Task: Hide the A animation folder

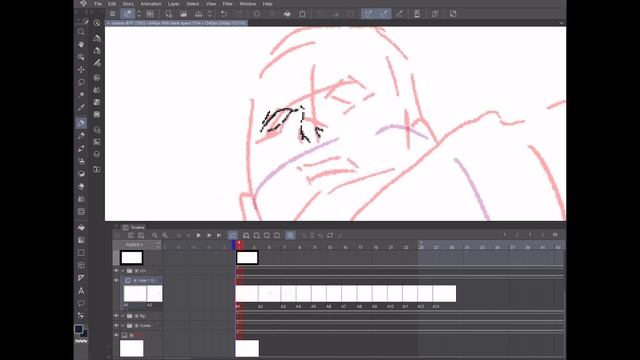Action: coord(116,280)
